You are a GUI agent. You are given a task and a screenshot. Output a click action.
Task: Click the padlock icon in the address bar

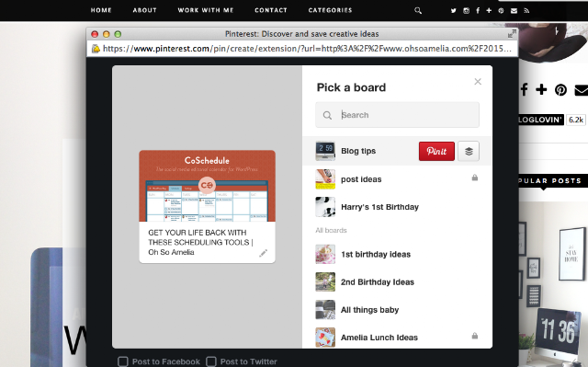tap(96, 49)
